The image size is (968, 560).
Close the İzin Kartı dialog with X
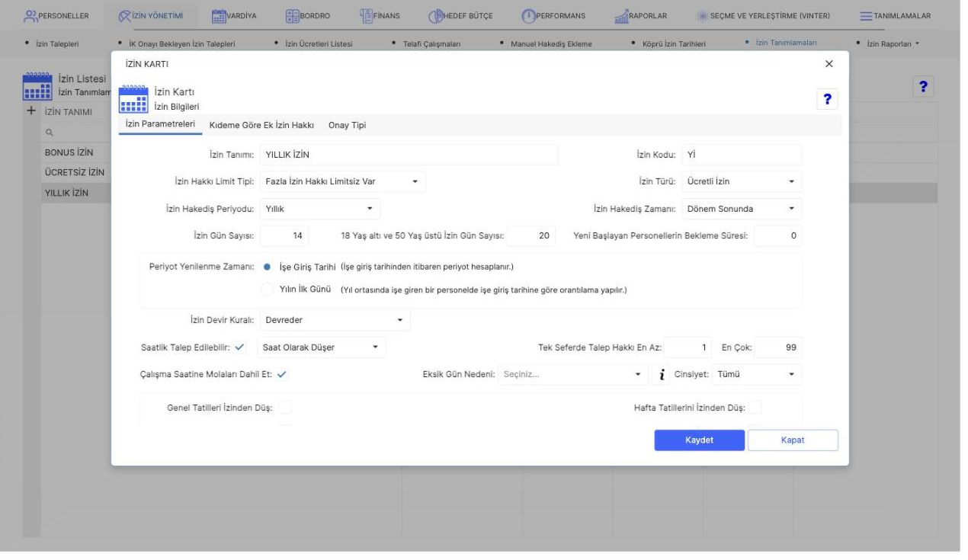click(x=829, y=64)
